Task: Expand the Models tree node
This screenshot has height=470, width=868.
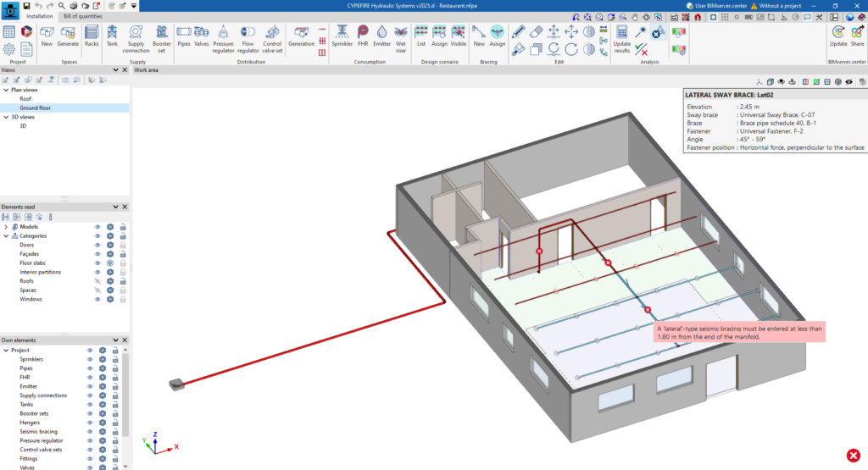Action: pyautogui.click(x=6, y=227)
